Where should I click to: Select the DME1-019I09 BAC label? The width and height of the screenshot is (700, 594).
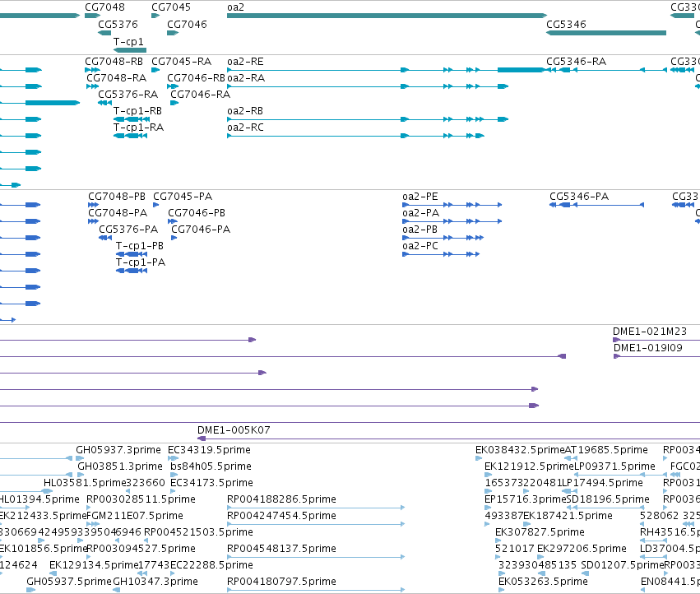(648, 348)
